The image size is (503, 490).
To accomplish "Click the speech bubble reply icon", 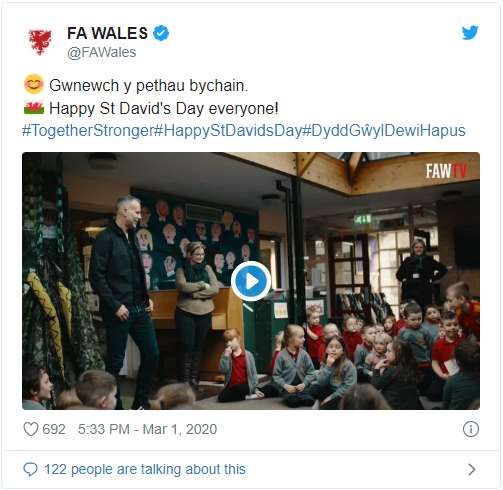I will tap(30, 469).
